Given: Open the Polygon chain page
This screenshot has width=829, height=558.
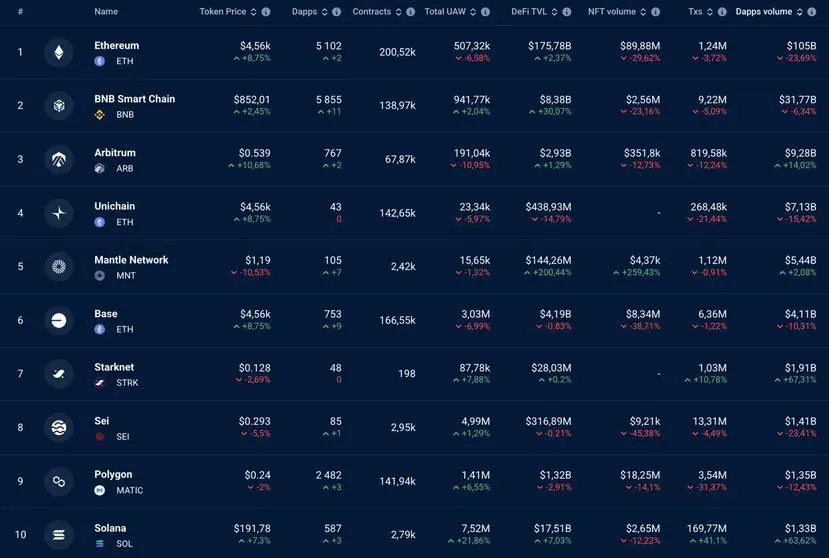Looking at the screenshot, I should [113, 474].
